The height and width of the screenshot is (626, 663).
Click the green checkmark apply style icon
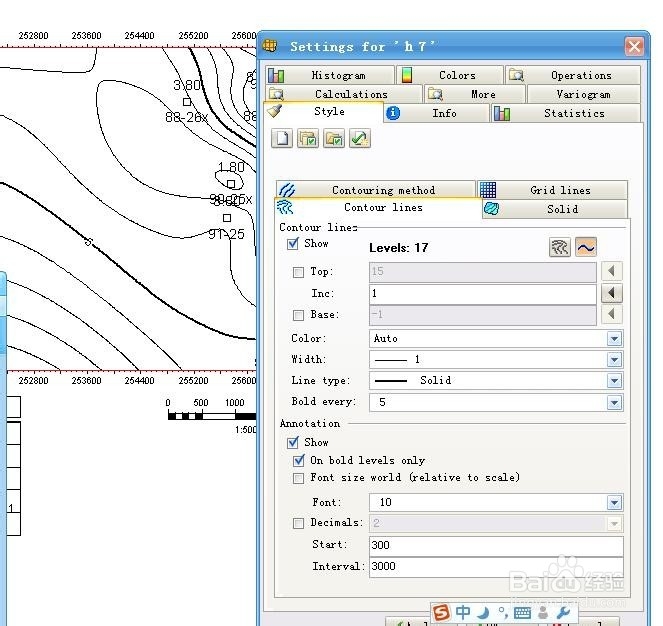pos(360,138)
